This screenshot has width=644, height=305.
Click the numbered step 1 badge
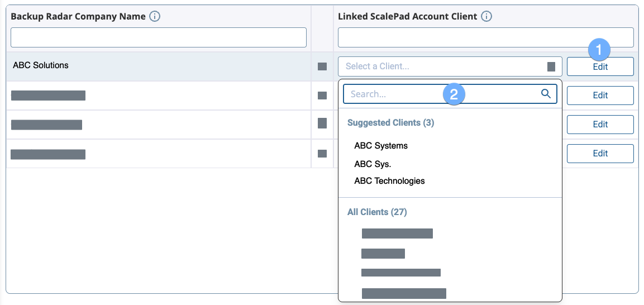(x=599, y=50)
